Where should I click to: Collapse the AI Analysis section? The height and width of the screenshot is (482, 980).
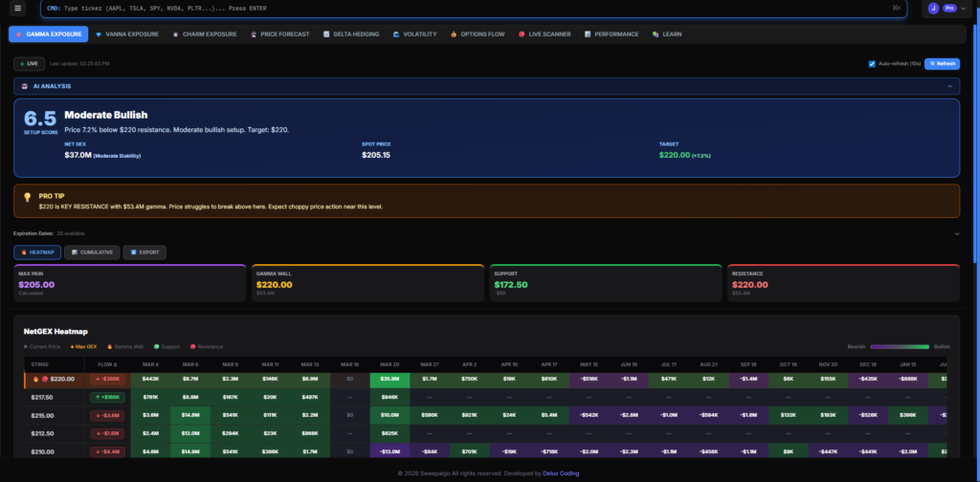coord(950,86)
